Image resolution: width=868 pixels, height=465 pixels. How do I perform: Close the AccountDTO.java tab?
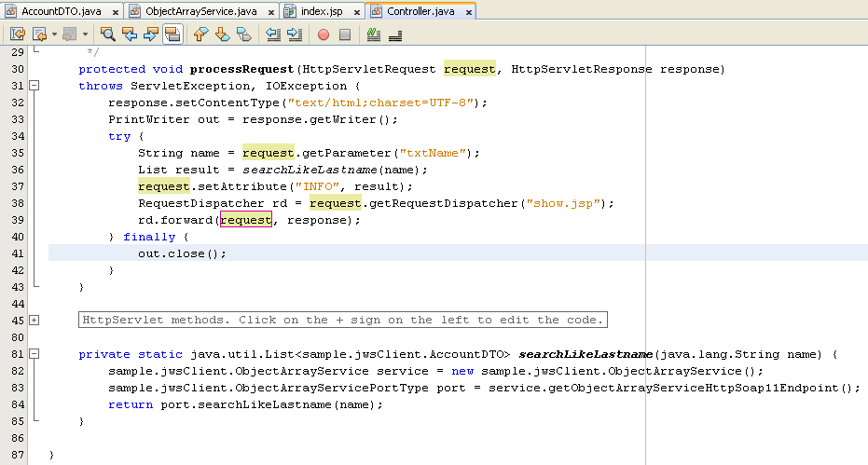116,12
